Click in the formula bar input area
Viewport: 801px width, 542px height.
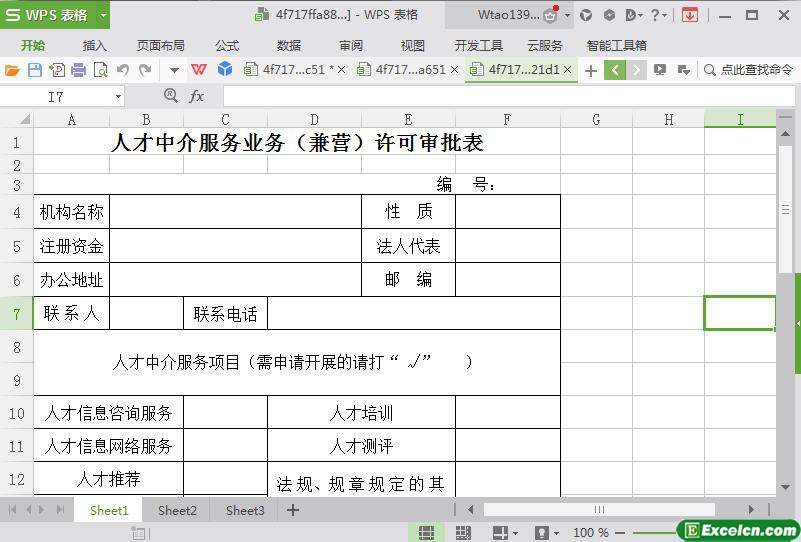tap(509, 96)
